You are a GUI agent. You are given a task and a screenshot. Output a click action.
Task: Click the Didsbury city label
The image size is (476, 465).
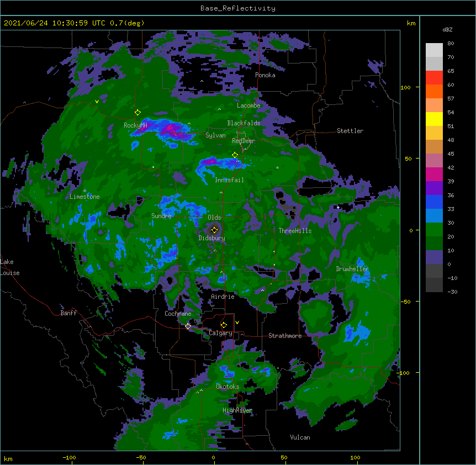tap(211, 238)
